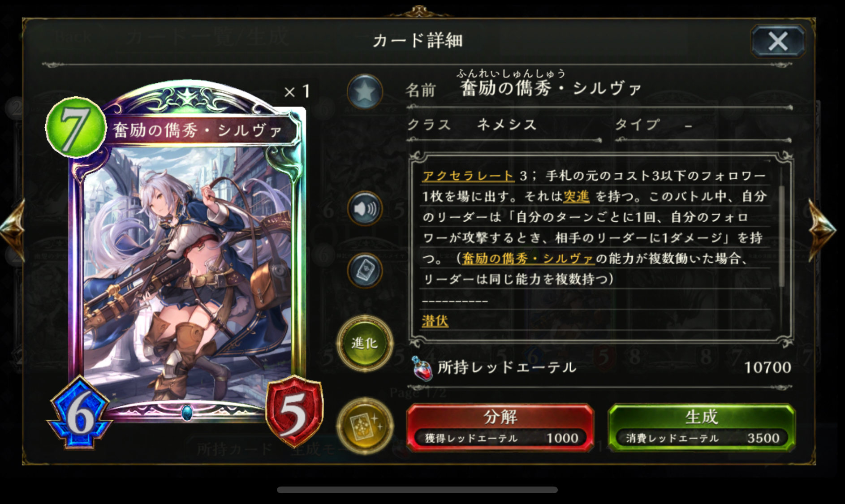Toggle the 進化 evolve view button
Screen dimensions: 845x504
point(365,344)
